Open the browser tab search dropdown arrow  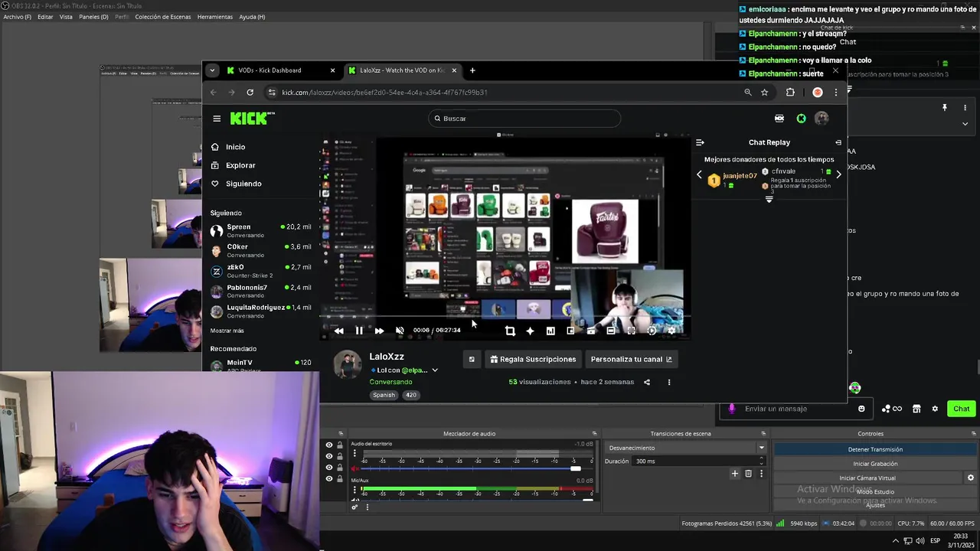coord(212,70)
